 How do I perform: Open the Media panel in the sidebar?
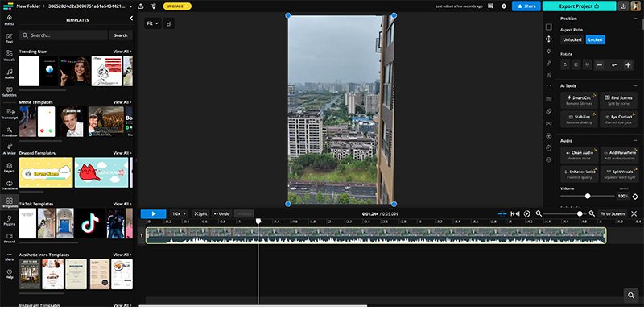pyautogui.click(x=9, y=20)
